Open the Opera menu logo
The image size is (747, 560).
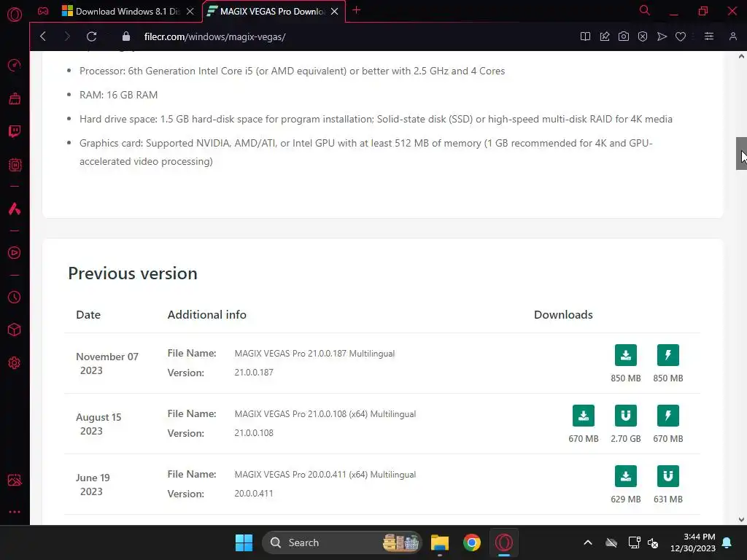coord(15,15)
